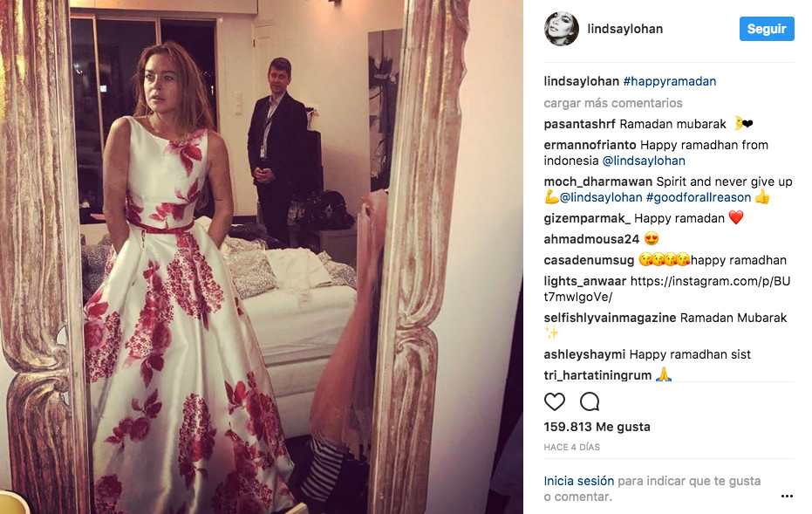Image resolution: width=812 pixels, height=514 pixels.
Task: Open selfishlyvainmagazine profile
Action: [x=610, y=318]
